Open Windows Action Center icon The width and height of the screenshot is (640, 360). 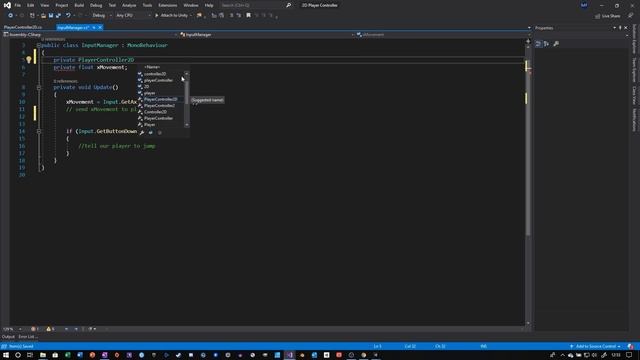629,355
